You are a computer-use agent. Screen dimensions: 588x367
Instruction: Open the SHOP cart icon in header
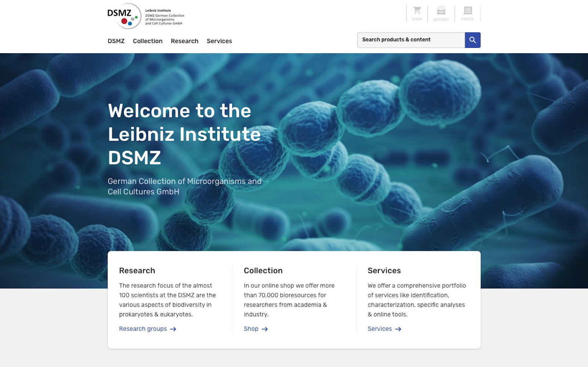click(x=417, y=13)
